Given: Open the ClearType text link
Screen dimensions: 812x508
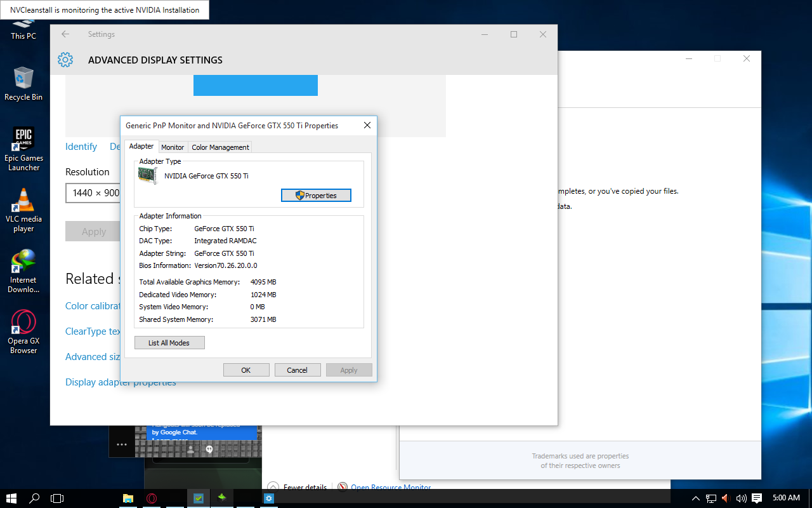Looking at the screenshot, I should point(93,331).
